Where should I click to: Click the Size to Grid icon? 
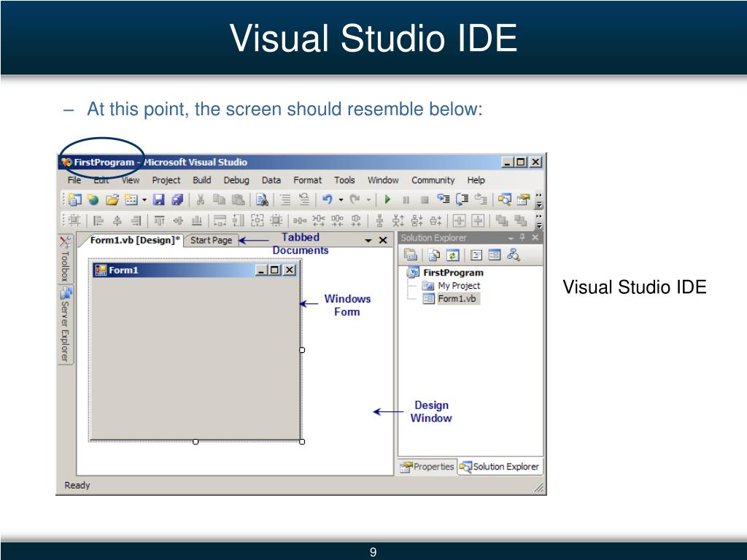click(x=276, y=220)
